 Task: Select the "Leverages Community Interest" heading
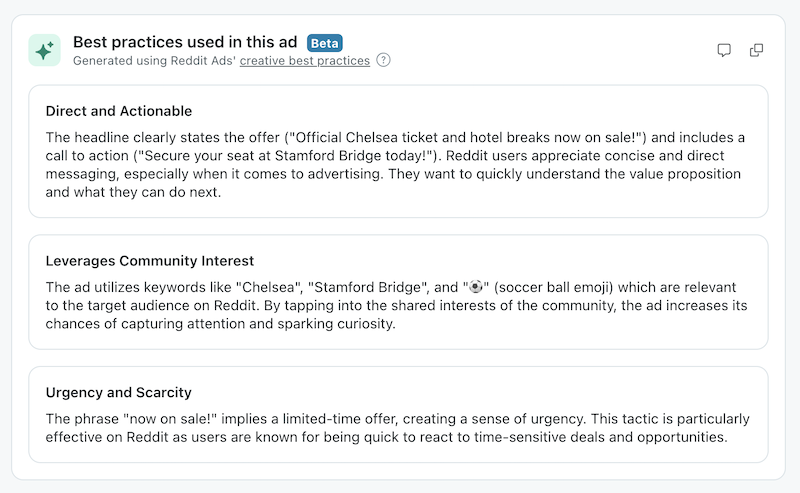[x=149, y=261]
